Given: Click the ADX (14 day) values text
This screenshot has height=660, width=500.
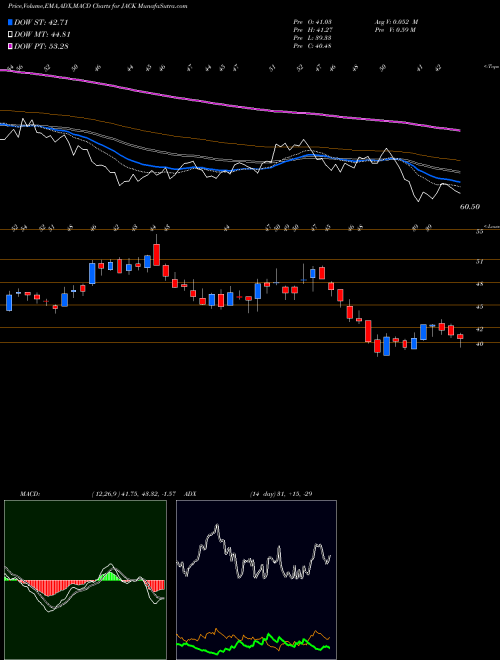Looking at the screenshot, I should pos(281,494).
